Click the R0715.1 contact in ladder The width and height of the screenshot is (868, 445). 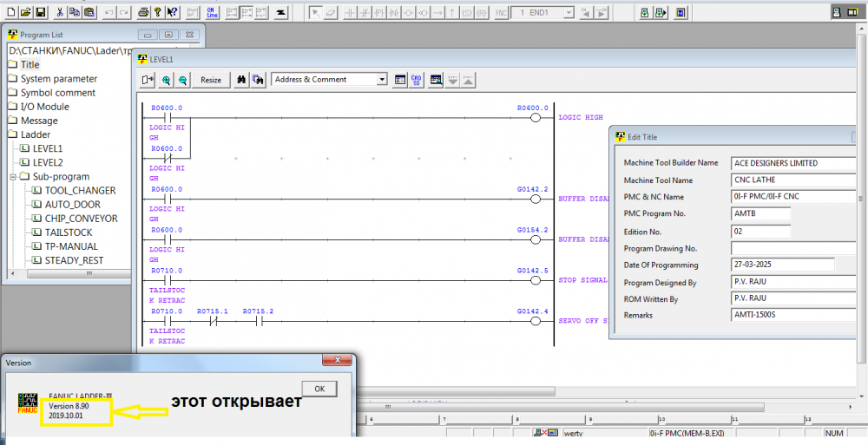tap(214, 321)
